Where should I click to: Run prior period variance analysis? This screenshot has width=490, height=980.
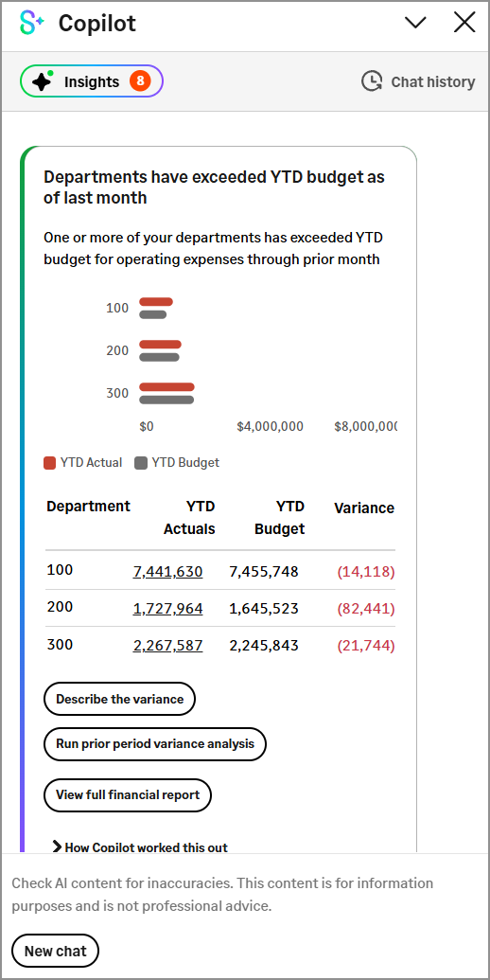(x=155, y=743)
